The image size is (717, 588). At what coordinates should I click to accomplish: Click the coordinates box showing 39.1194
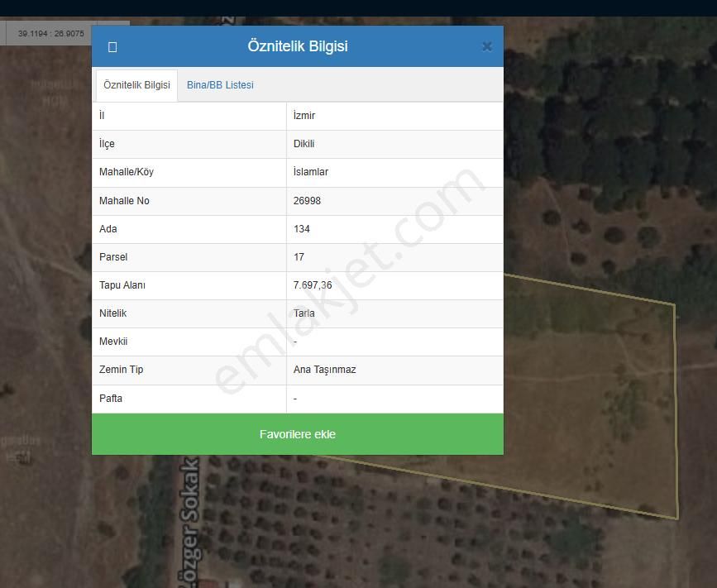pyautogui.click(x=51, y=34)
